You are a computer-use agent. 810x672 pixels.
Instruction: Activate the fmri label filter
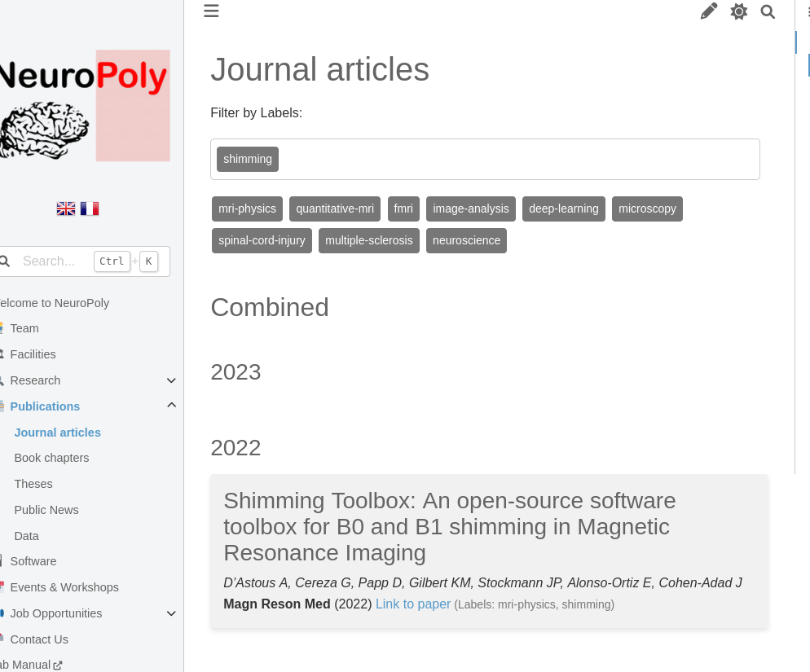pos(403,209)
